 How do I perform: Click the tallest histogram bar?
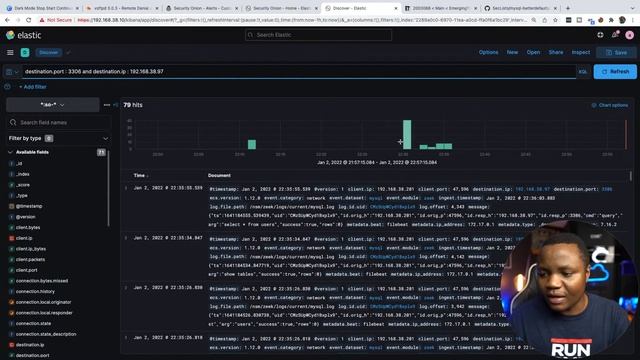pyautogui.click(x=407, y=134)
